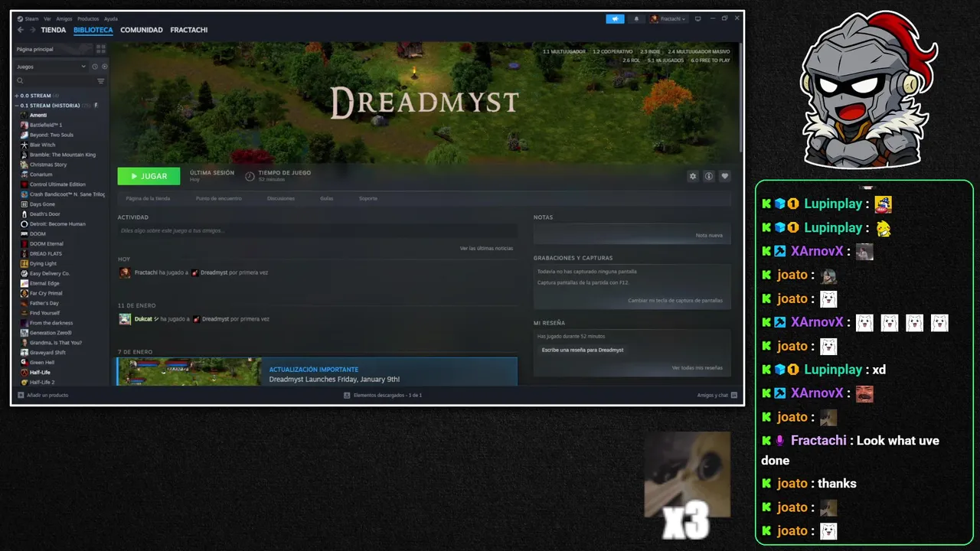Show Dreadmyst game info icon
980x551 pixels.
pyautogui.click(x=709, y=176)
